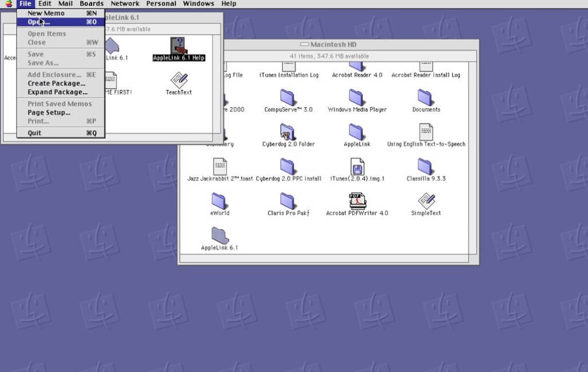Open the AppleLink folder in Macintosh HD
Screen dimensions: 588x372
click(356, 132)
